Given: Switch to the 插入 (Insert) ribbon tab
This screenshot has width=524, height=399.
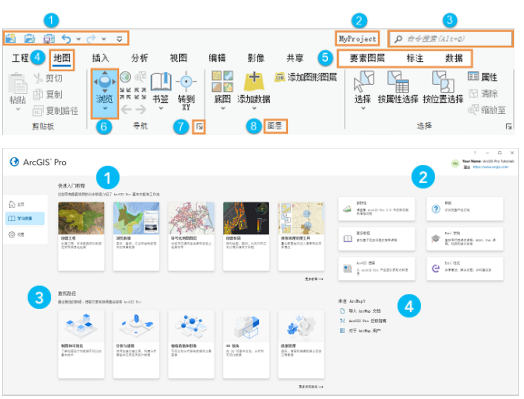Looking at the screenshot, I should (x=101, y=58).
